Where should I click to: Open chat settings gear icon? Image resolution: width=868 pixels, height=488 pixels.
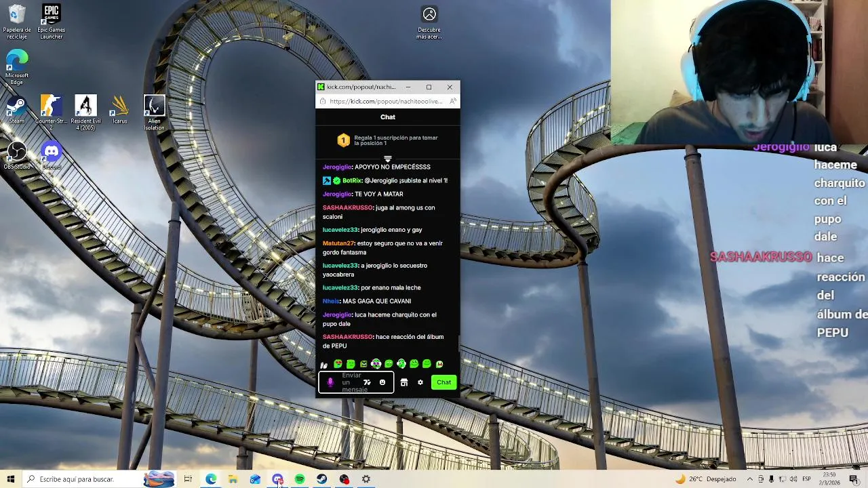pos(420,382)
